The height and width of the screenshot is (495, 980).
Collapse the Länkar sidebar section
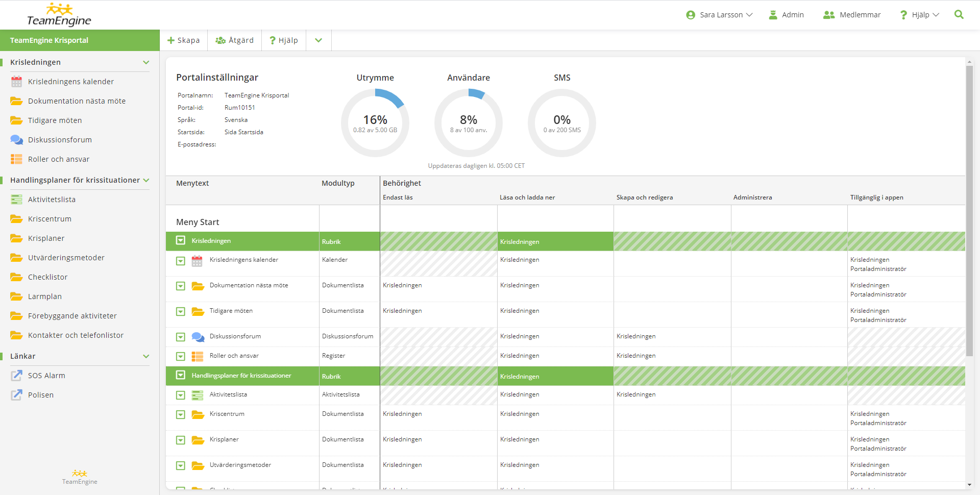(x=146, y=356)
